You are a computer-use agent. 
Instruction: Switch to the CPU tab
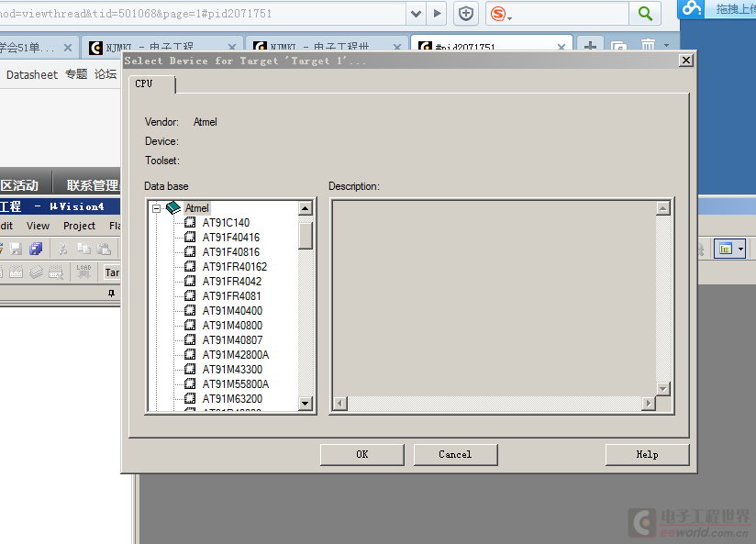click(x=150, y=83)
